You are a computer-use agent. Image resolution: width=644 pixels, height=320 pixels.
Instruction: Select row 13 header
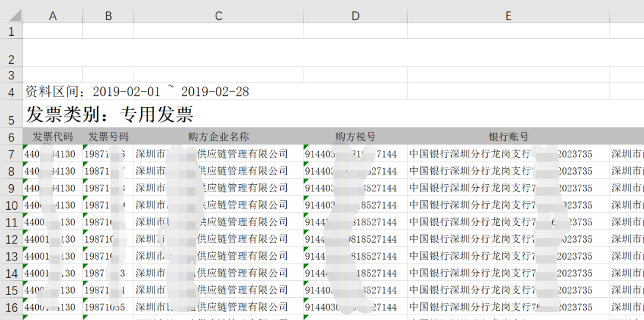tap(11, 256)
